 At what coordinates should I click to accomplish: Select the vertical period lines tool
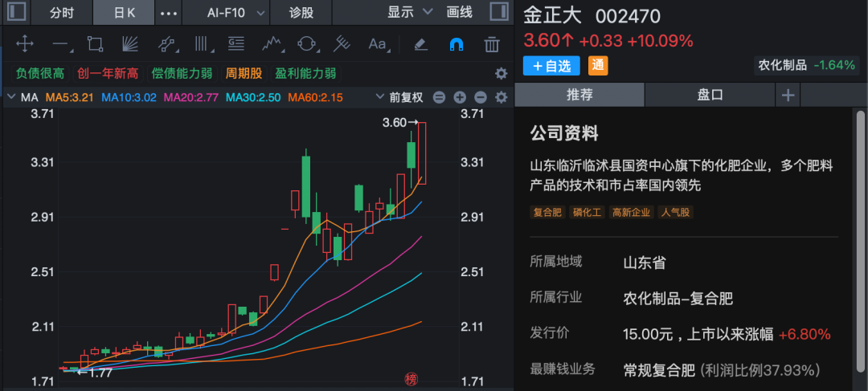coord(202,43)
